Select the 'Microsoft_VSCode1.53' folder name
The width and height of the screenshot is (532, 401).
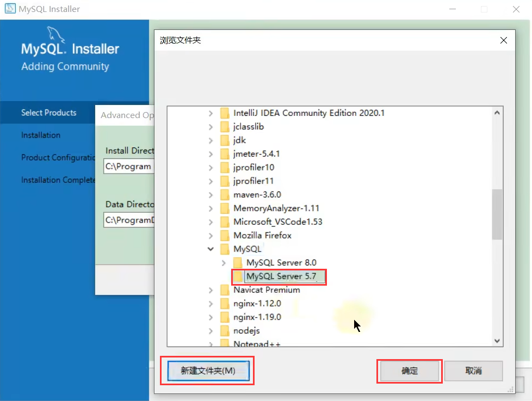tap(278, 222)
